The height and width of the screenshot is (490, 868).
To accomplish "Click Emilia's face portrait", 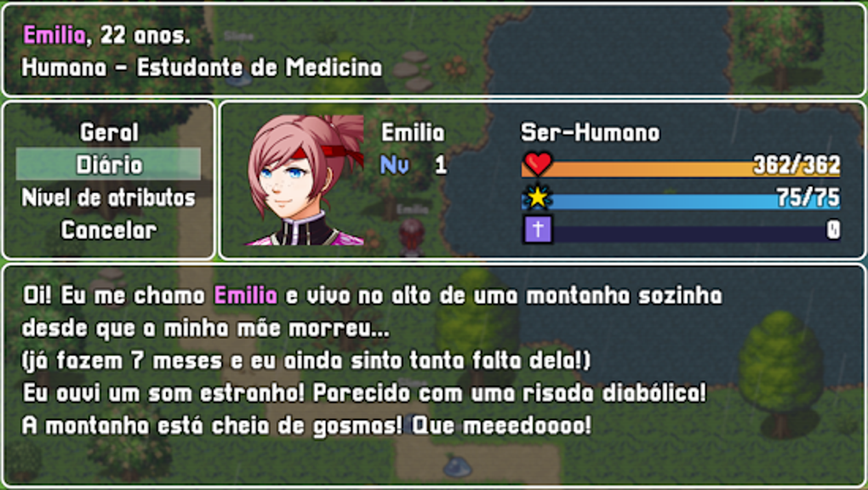I will 305,180.
